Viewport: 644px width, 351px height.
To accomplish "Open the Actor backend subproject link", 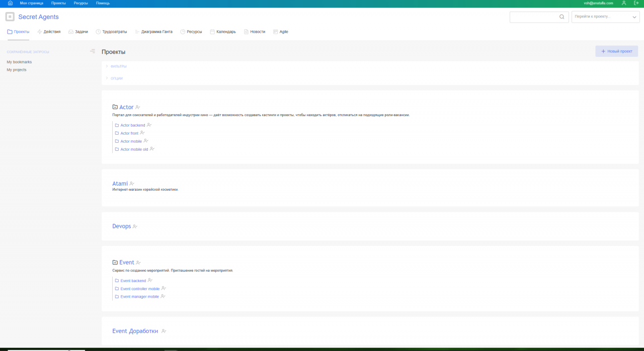I will [132, 125].
